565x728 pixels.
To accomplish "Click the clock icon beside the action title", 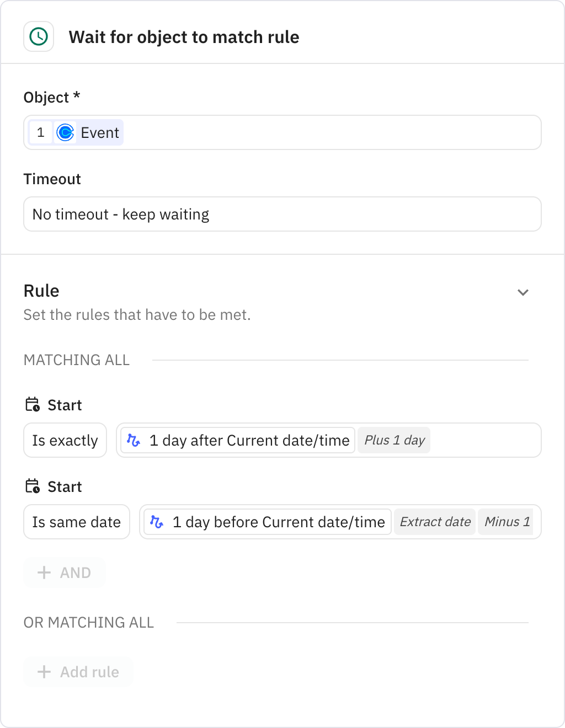I will tap(39, 36).
